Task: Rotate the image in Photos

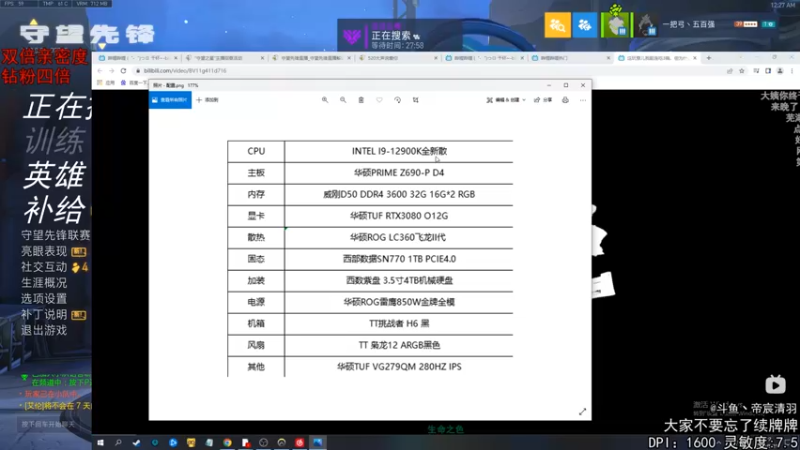Action: click(397, 100)
